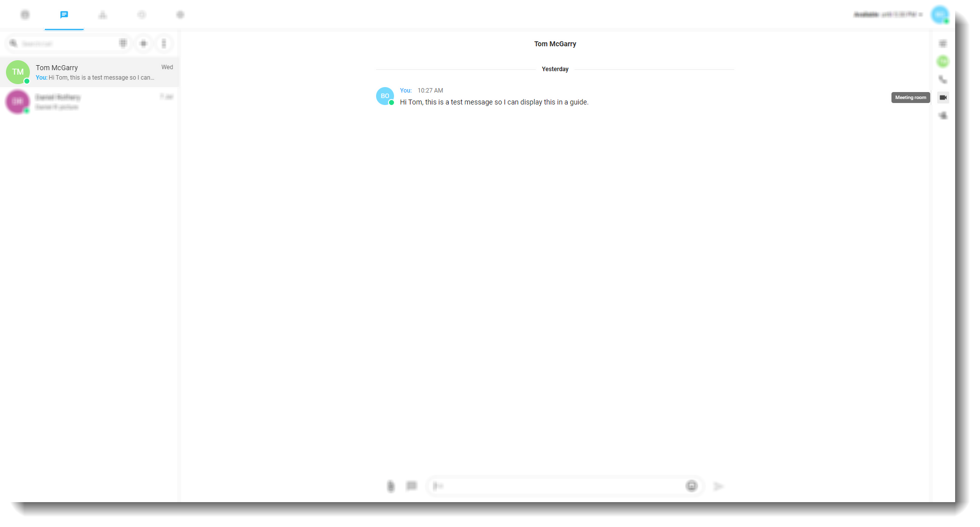Open the Tom McGarry conversation in the chat list

tap(90, 72)
